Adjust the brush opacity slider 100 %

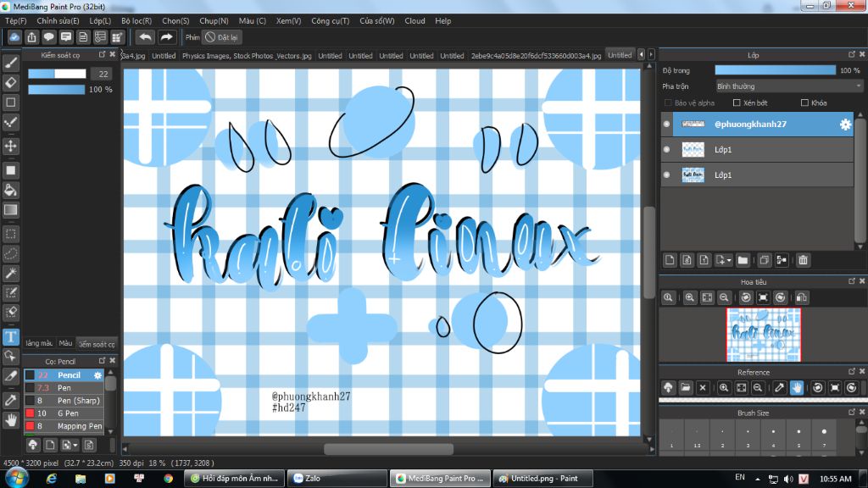(x=56, y=90)
